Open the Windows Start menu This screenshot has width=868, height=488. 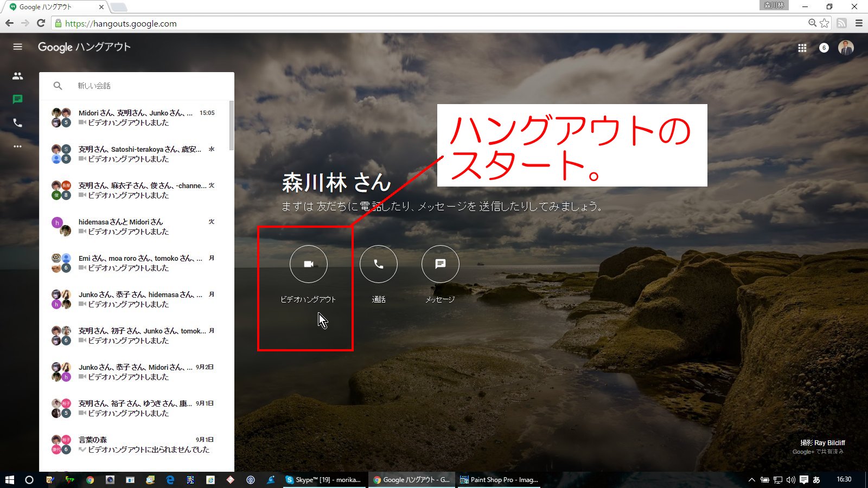[x=9, y=480]
